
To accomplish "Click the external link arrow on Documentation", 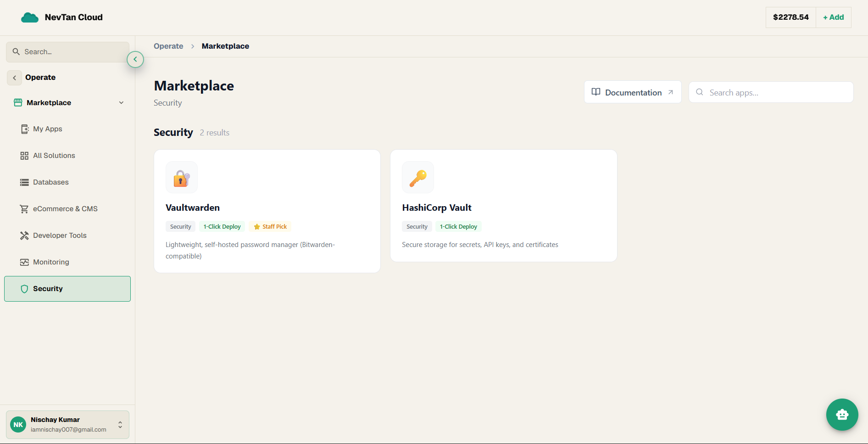I will coord(671,92).
